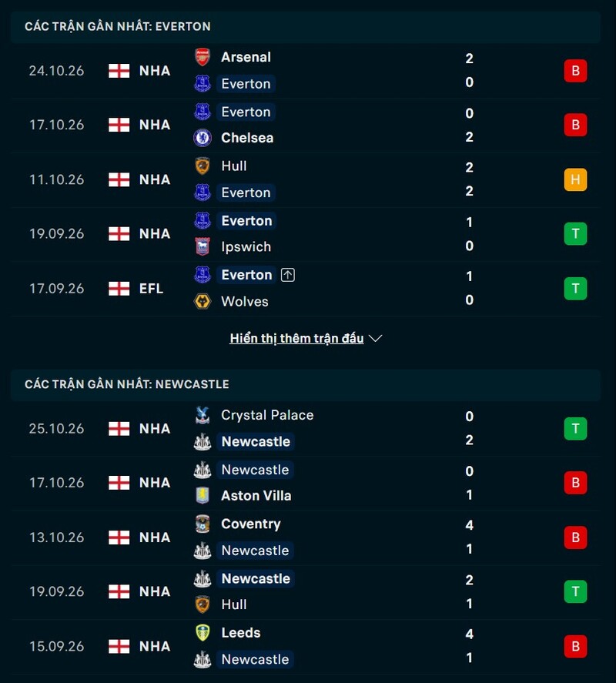Image resolution: width=616 pixels, height=683 pixels.
Task: Click the Leeds club crest
Action: (203, 632)
